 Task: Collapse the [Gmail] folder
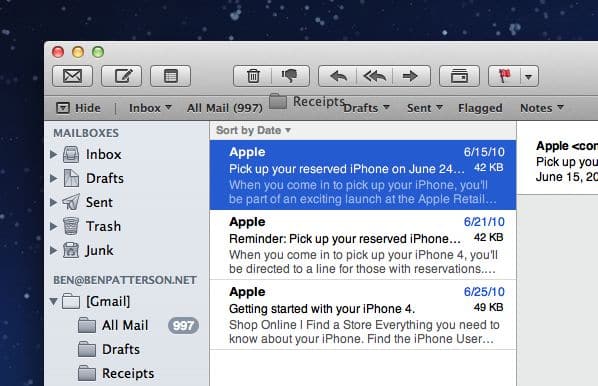(54, 301)
